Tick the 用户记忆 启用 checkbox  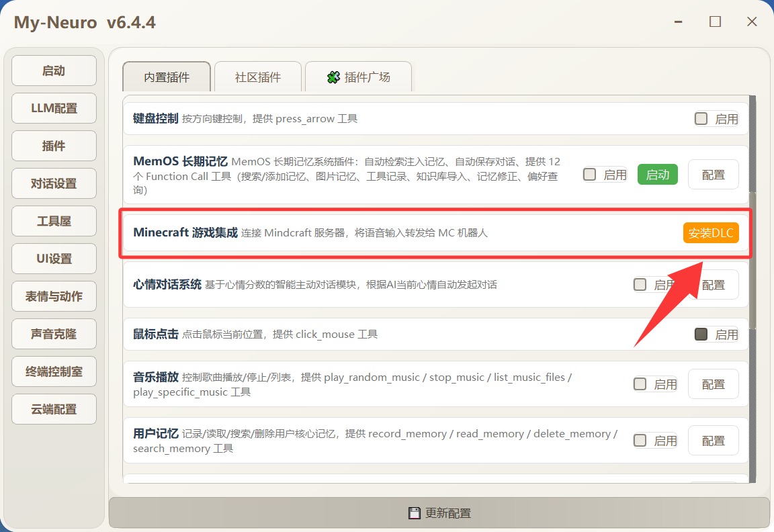[x=640, y=441]
